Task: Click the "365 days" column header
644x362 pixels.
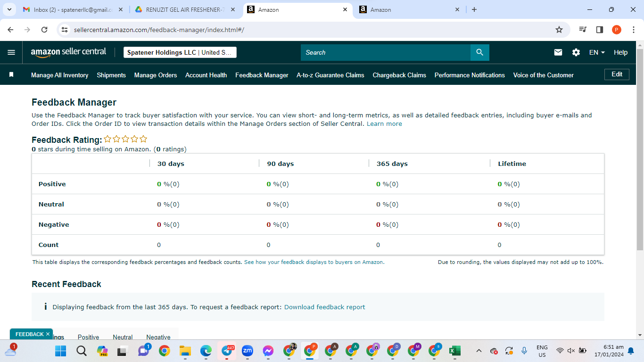Action: pyautogui.click(x=392, y=164)
